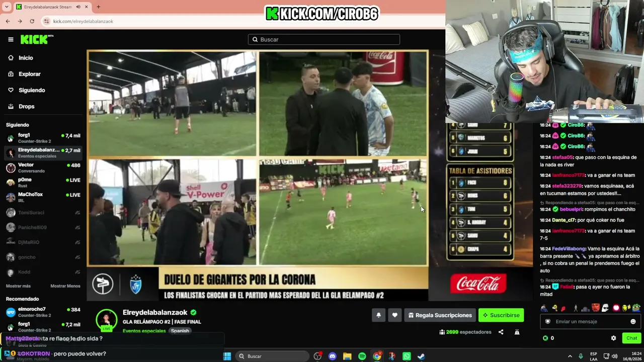The width and height of the screenshot is (644, 362).
Task: Open the Windows Start menu
Action: point(227,356)
